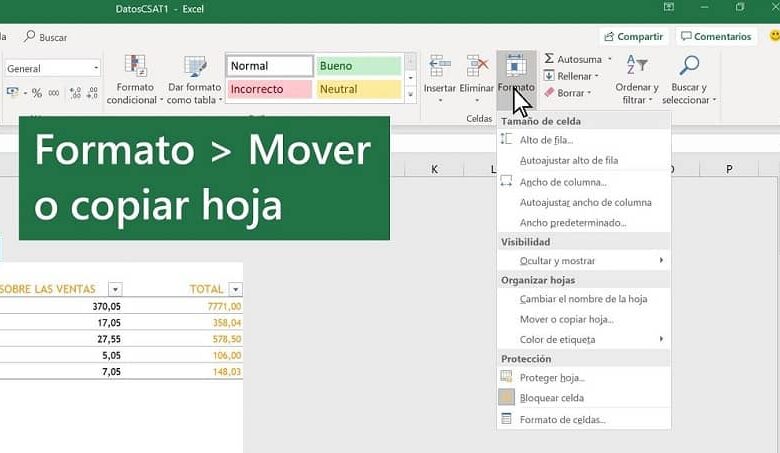Click the ribbon display options icon
This screenshot has width=780, height=453.
click(669, 7)
